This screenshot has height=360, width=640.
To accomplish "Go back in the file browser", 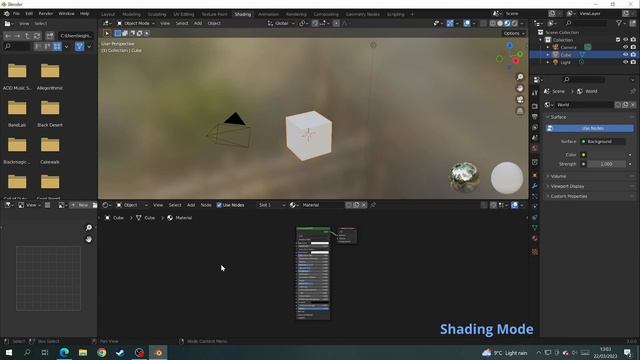I will 8,36.
